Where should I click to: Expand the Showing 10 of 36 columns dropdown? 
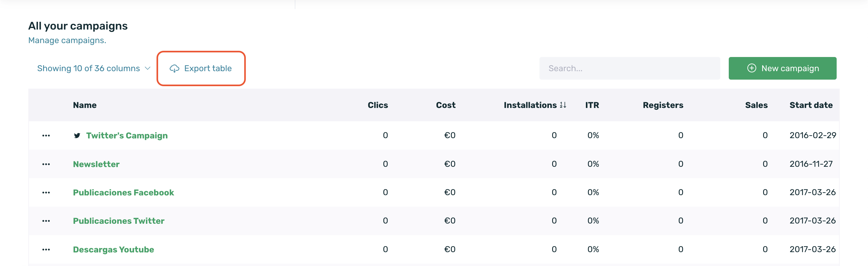[x=89, y=68]
